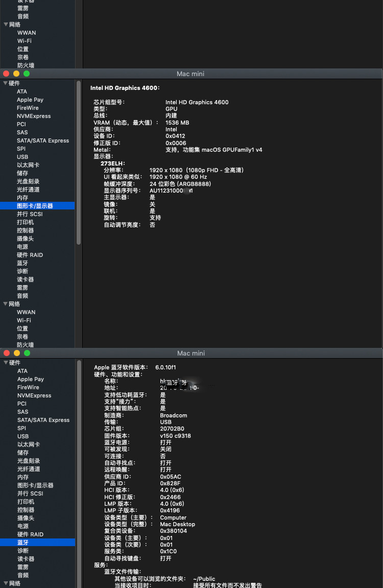Collapse 硬件 section in the Bluetooth details window

[x=6, y=363]
